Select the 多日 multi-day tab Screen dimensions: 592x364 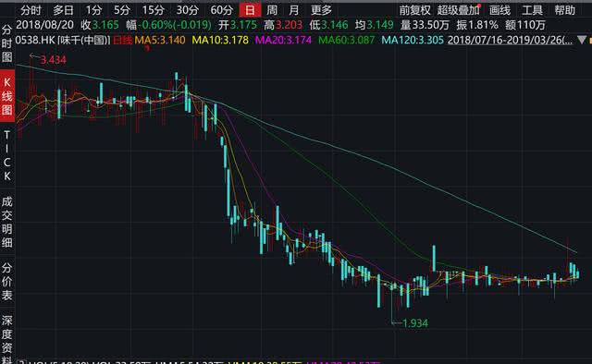(x=63, y=10)
